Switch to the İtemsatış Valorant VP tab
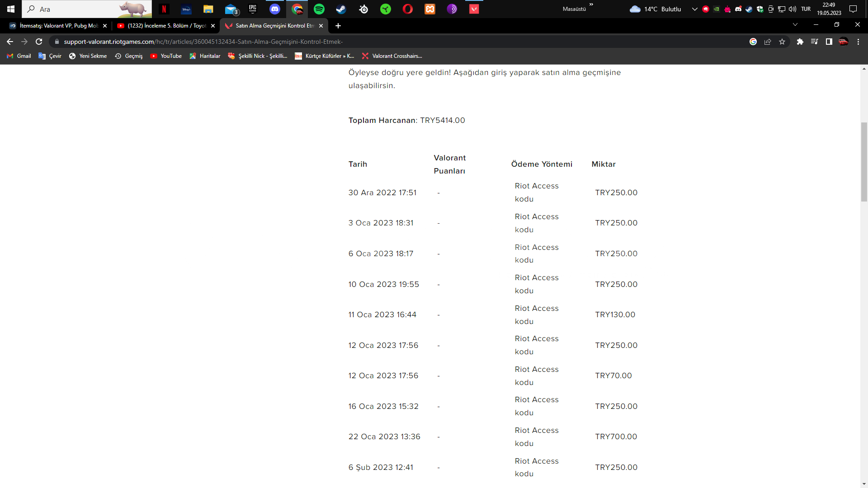The width and height of the screenshot is (868, 488). coord(58,26)
